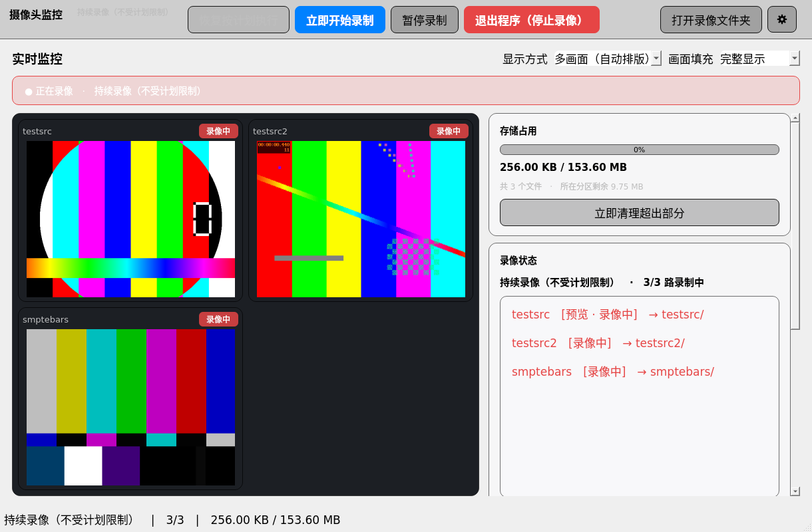
Task: Open the 显示方式 dropdown
Action: 608,59
